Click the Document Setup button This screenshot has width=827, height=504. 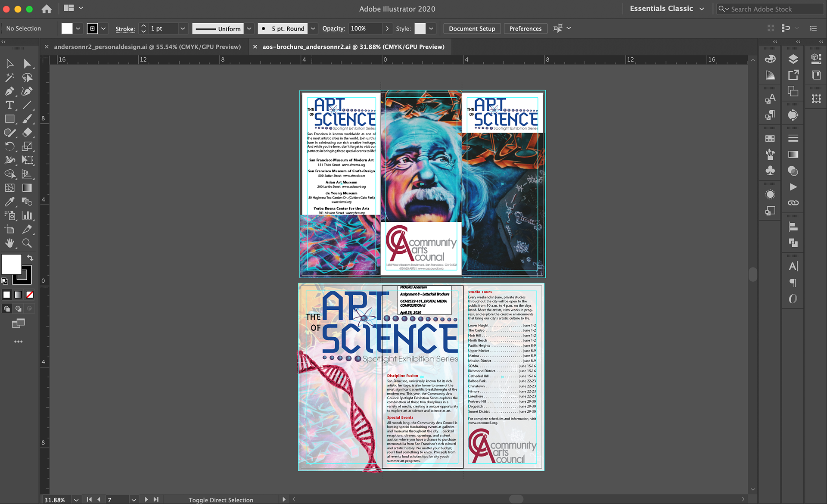click(x=472, y=28)
